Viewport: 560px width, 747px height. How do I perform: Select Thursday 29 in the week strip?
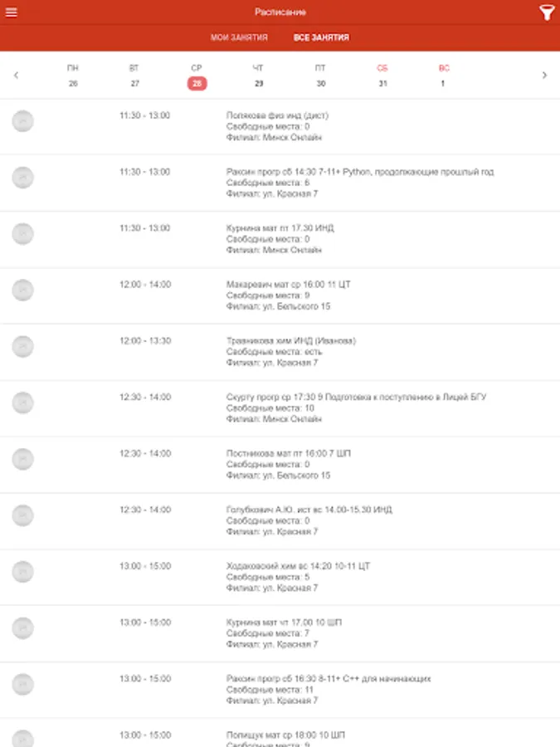click(259, 76)
